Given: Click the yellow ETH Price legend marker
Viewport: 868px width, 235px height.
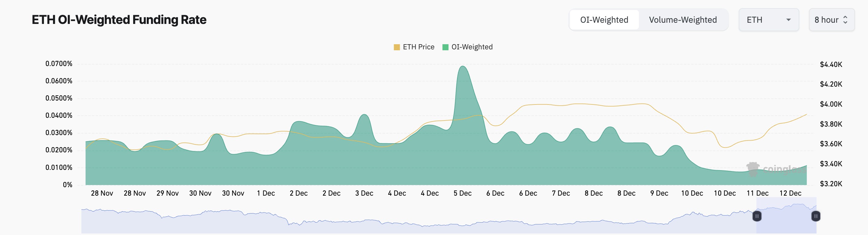Looking at the screenshot, I should pos(397,47).
